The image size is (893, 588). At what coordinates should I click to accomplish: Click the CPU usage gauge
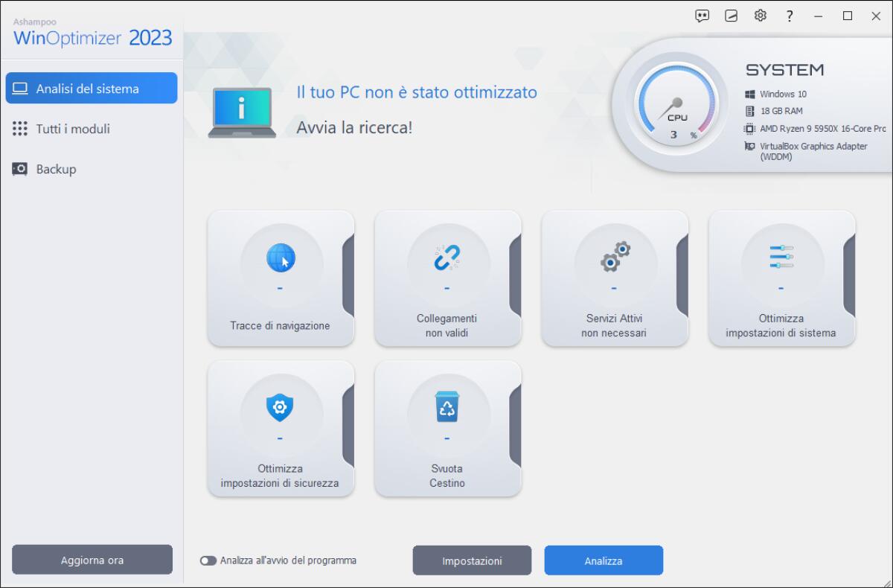[677, 103]
